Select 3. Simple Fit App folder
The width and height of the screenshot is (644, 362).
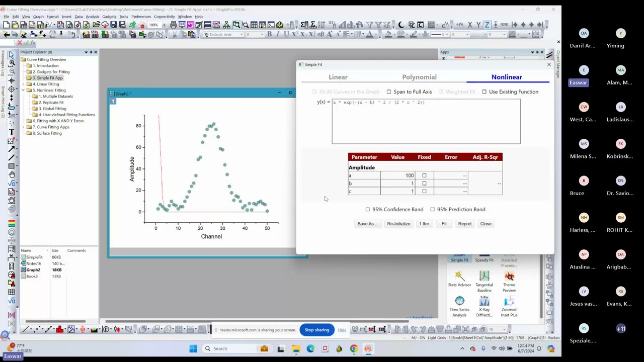[x=48, y=78]
